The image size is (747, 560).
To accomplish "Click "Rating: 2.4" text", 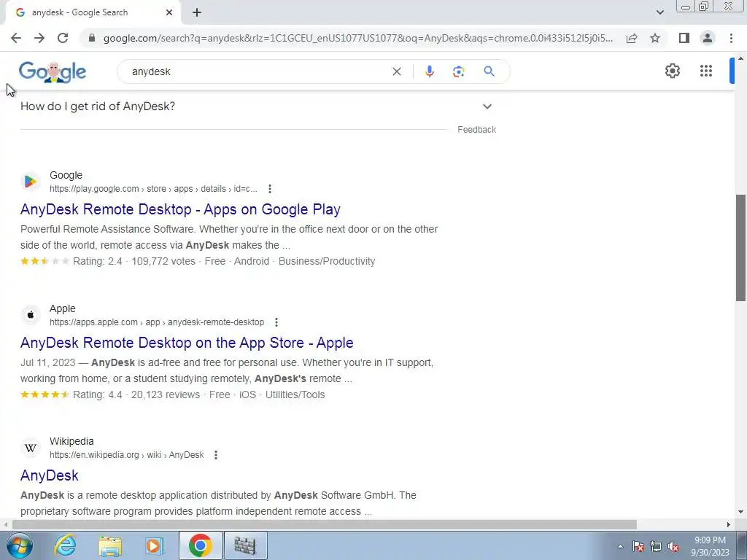I will (98, 262).
